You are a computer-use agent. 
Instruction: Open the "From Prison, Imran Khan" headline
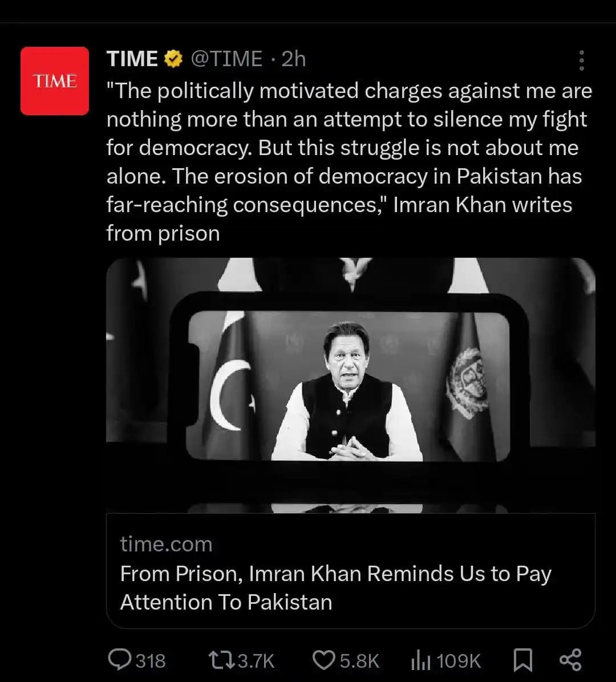[335, 587]
